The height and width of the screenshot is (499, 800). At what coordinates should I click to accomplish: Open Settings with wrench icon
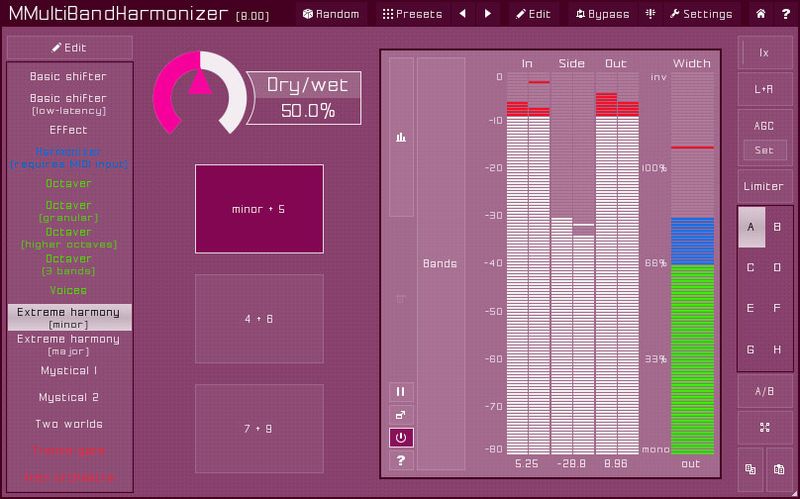701,14
